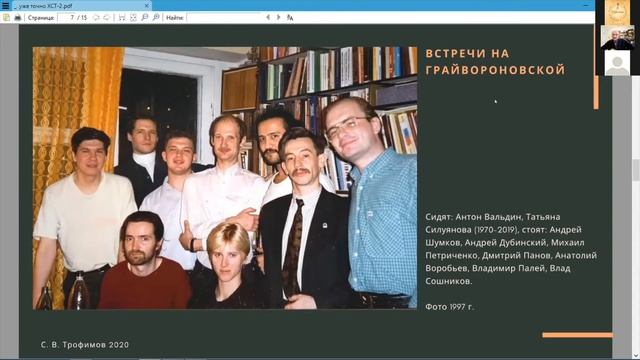Click the fit page toolbar icon
This screenshot has width=640, height=360.
click(x=133, y=18)
